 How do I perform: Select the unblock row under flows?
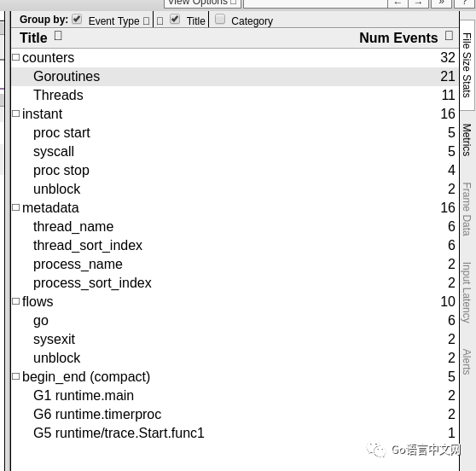[x=235, y=358]
